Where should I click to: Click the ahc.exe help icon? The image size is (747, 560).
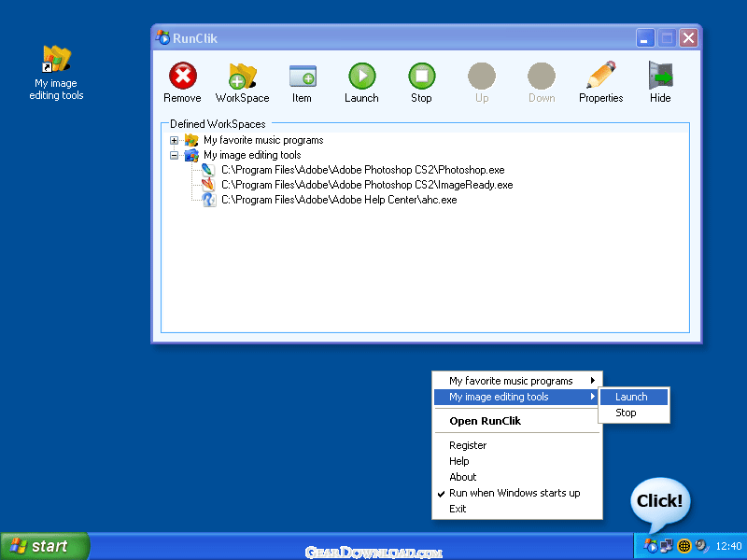[x=208, y=200]
